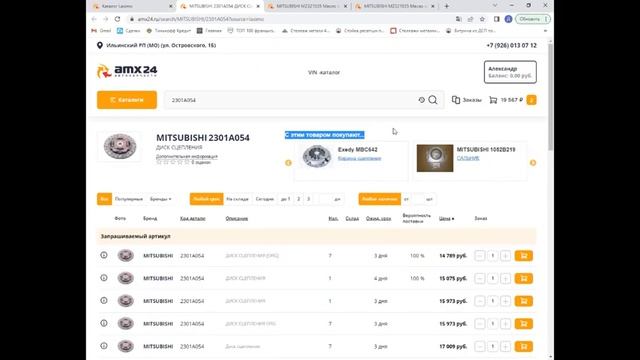Viewport: 640px width, 360px height.
Task: Show next recommended product arrow
Action: click(533, 163)
